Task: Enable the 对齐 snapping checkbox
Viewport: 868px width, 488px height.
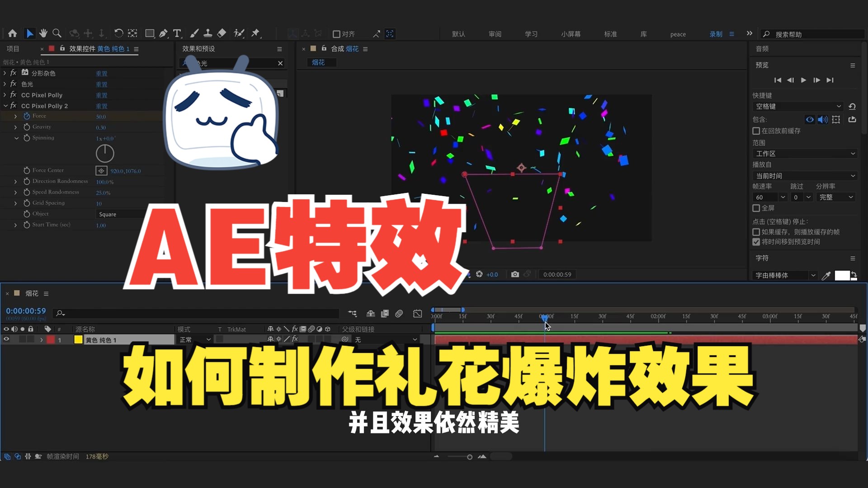Action: tap(336, 34)
